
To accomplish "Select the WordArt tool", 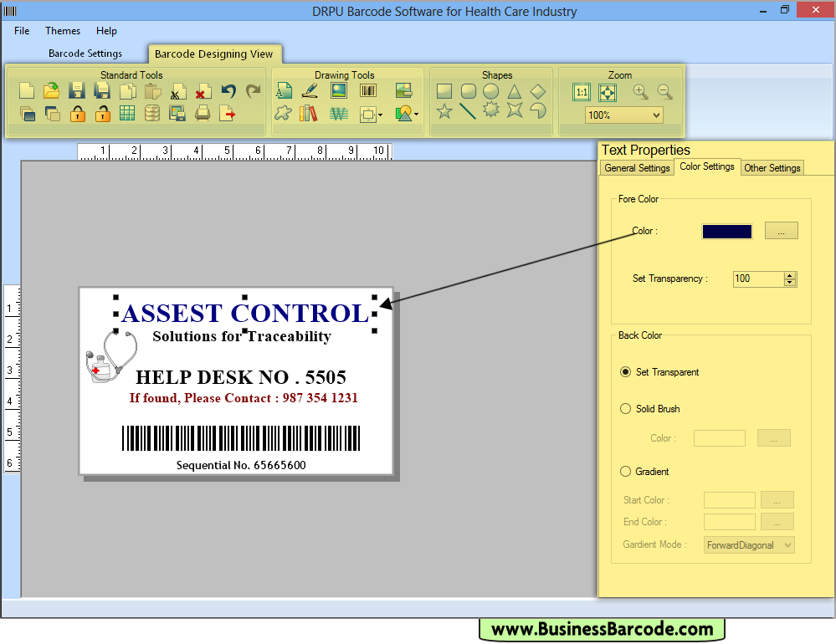I will [x=339, y=114].
